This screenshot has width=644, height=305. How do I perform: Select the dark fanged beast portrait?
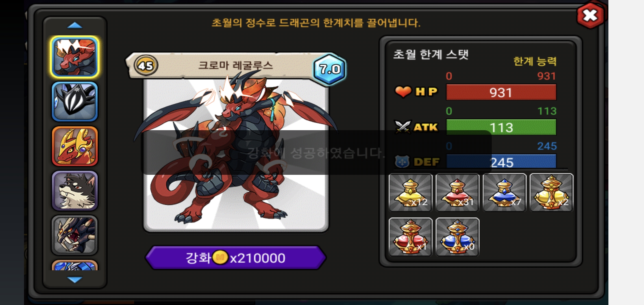point(75,235)
